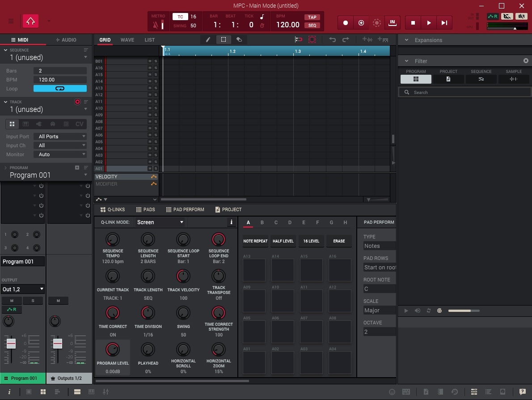Click the record button in transport
This screenshot has height=400, width=532.
click(346, 23)
